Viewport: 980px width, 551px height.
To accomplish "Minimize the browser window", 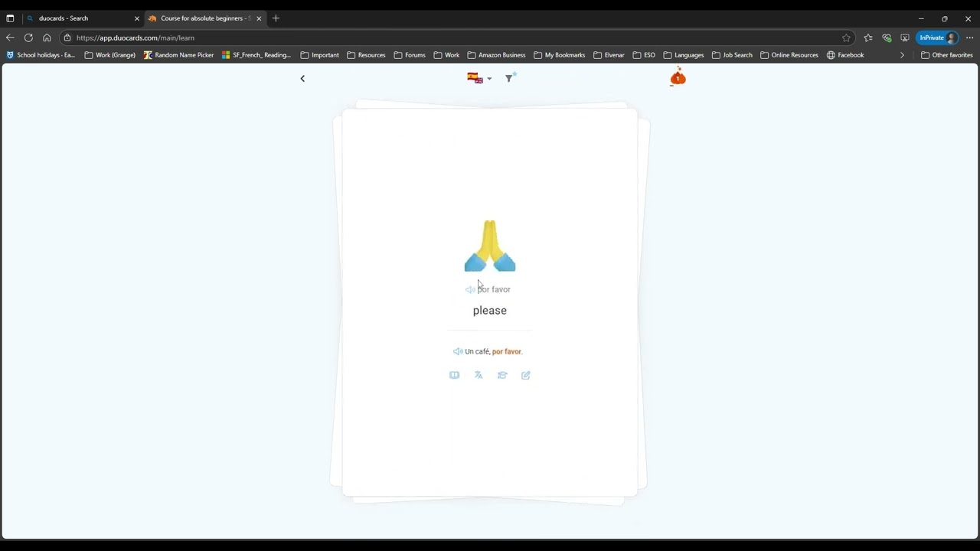I will click(x=921, y=18).
